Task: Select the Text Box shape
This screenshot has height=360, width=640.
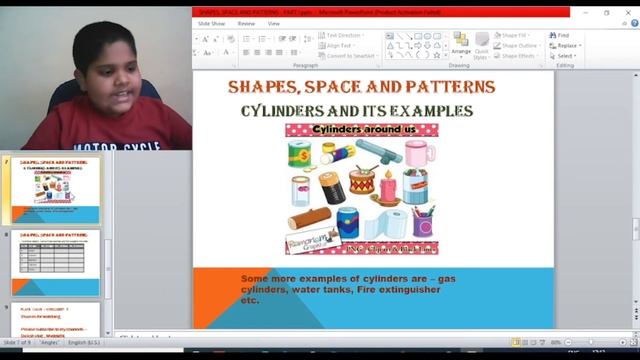Action: 390,36
